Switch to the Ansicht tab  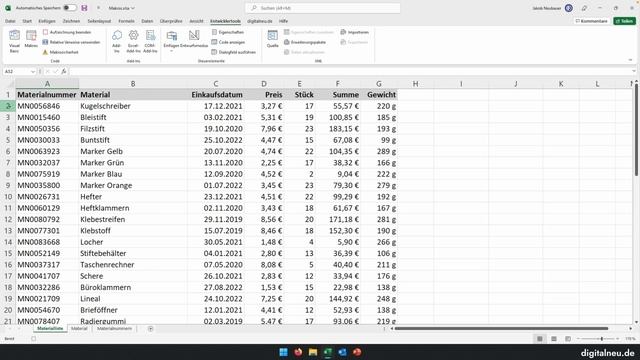(196, 21)
